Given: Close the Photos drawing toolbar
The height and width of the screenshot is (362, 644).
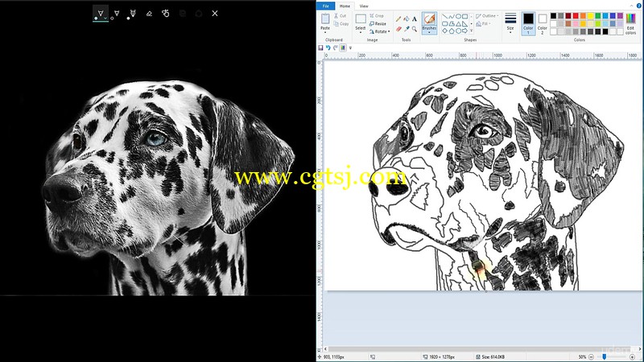Looking at the screenshot, I should pos(215,13).
